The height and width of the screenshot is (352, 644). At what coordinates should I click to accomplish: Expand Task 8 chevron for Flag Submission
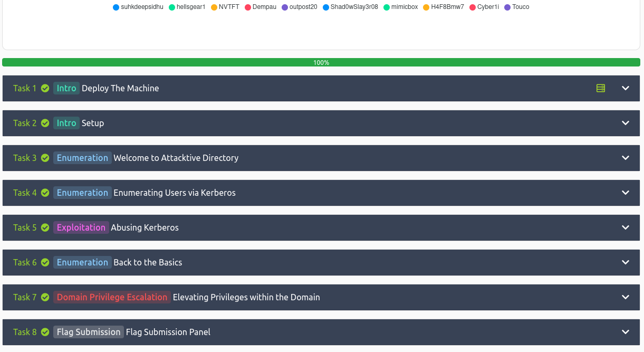[x=626, y=332]
